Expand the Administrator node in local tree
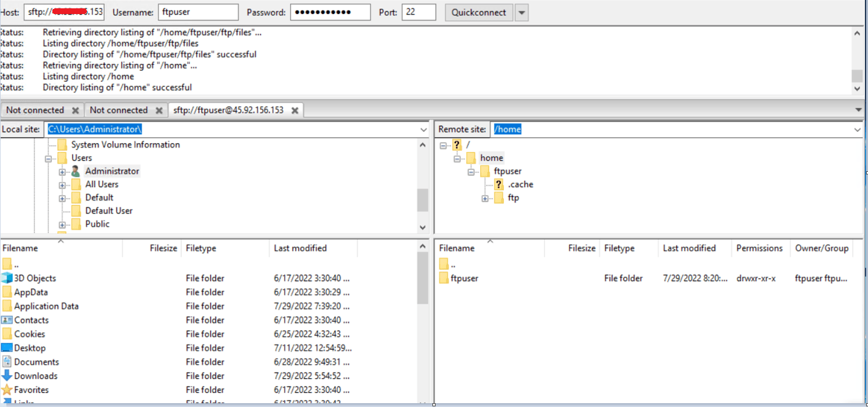 (62, 171)
